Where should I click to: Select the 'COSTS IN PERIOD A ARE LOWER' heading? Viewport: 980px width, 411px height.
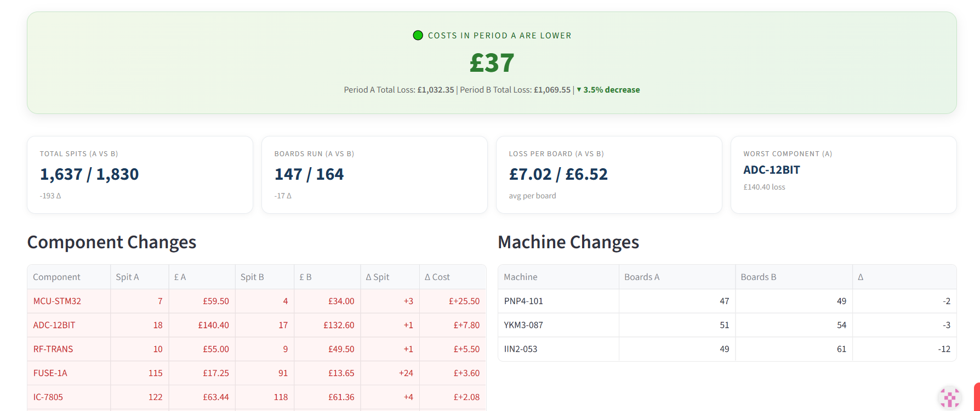click(499, 36)
